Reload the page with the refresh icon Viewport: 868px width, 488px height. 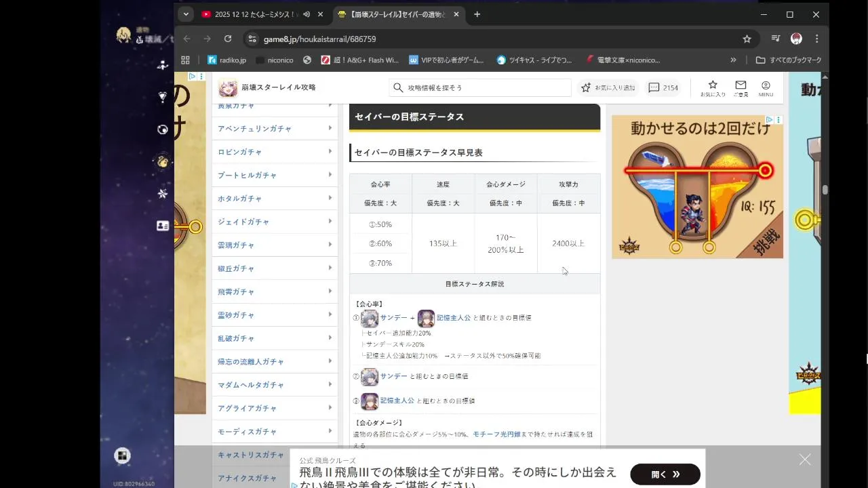[x=228, y=39]
